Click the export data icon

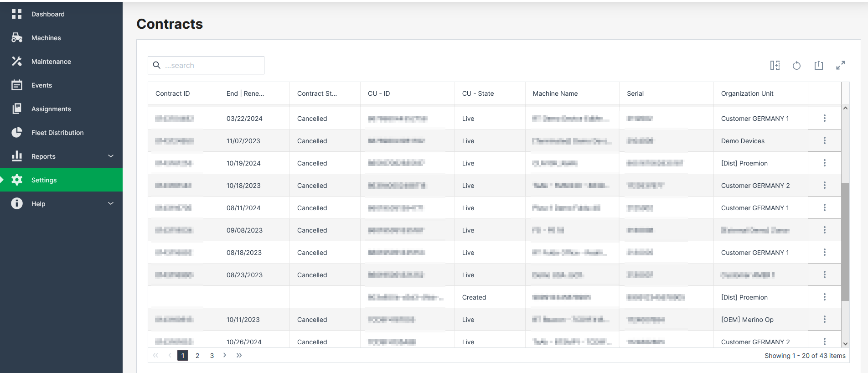point(818,65)
